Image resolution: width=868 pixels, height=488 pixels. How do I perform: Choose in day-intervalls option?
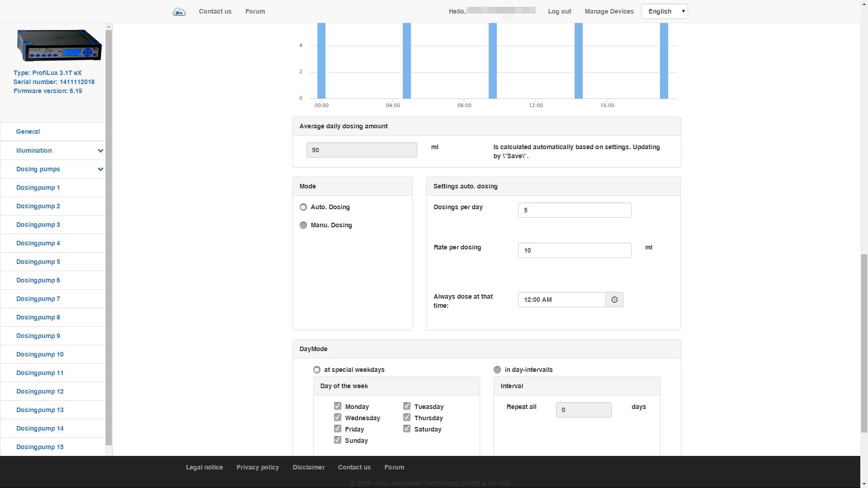point(497,370)
